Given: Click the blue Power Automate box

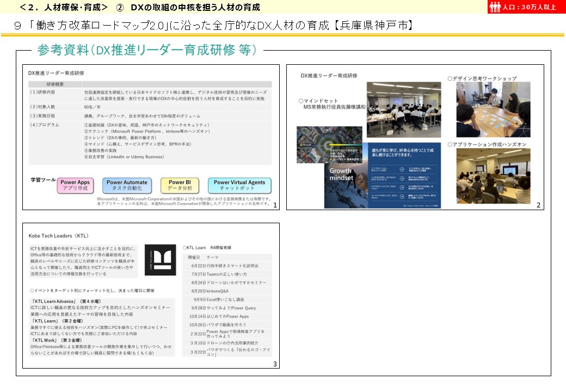Looking at the screenshot, I should [x=127, y=185].
